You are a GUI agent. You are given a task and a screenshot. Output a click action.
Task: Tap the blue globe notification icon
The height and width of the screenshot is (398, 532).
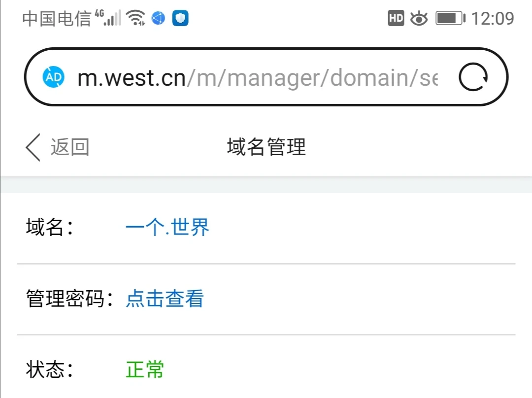click(x=158, y=19)
